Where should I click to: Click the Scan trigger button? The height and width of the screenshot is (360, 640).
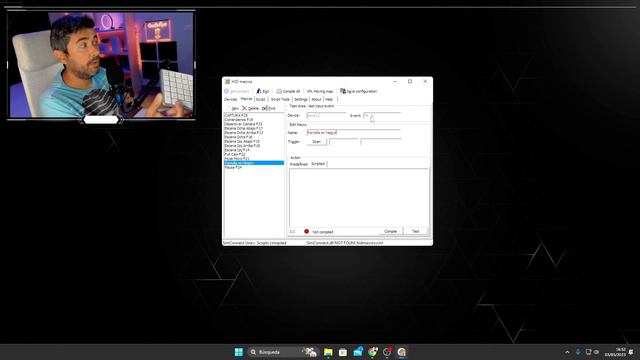point(316,142)
